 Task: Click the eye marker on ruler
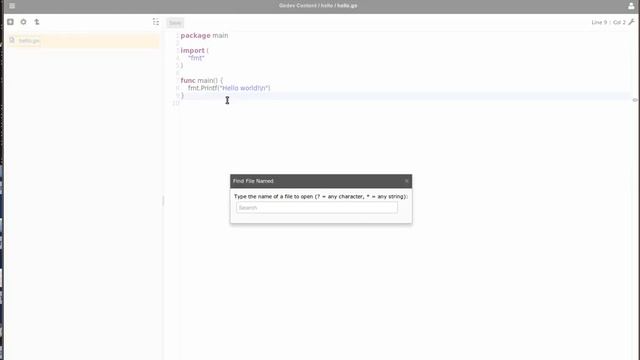point(635,100)
